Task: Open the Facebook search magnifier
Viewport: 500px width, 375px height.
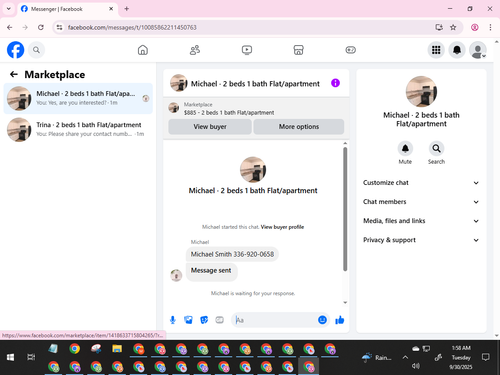Action: [x=36, y=50]
